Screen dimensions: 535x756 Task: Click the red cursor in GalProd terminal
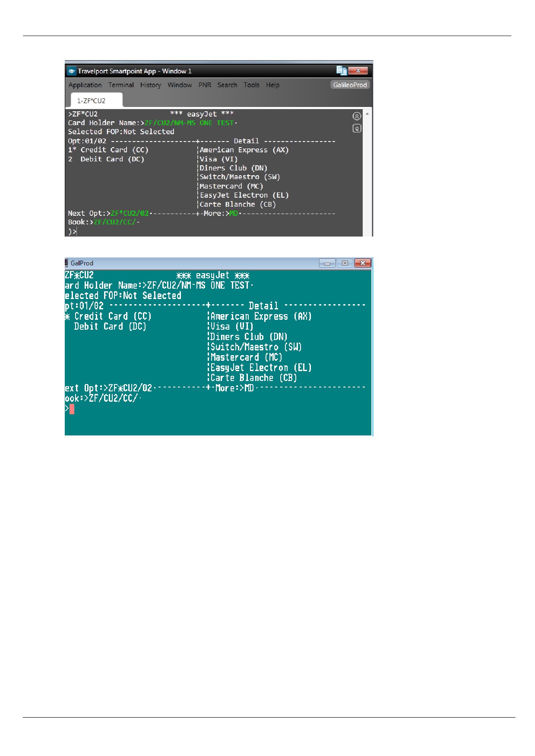tap(72, 409)
